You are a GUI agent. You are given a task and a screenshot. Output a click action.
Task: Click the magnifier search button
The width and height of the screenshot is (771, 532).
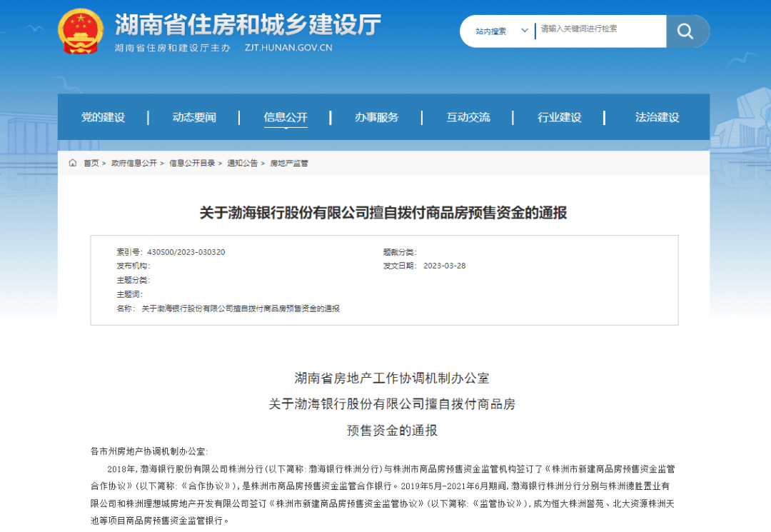tap(687, 31)
